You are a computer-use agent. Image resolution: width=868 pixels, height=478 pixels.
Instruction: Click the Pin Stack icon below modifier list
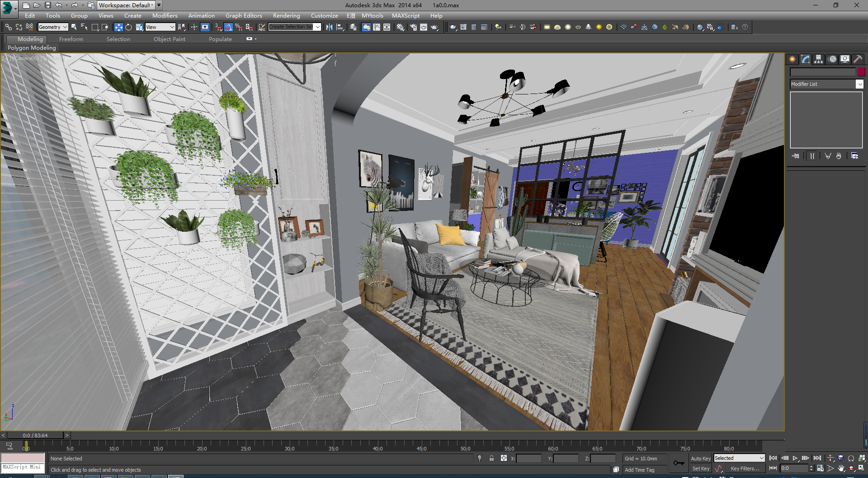[x=796, y=156]
